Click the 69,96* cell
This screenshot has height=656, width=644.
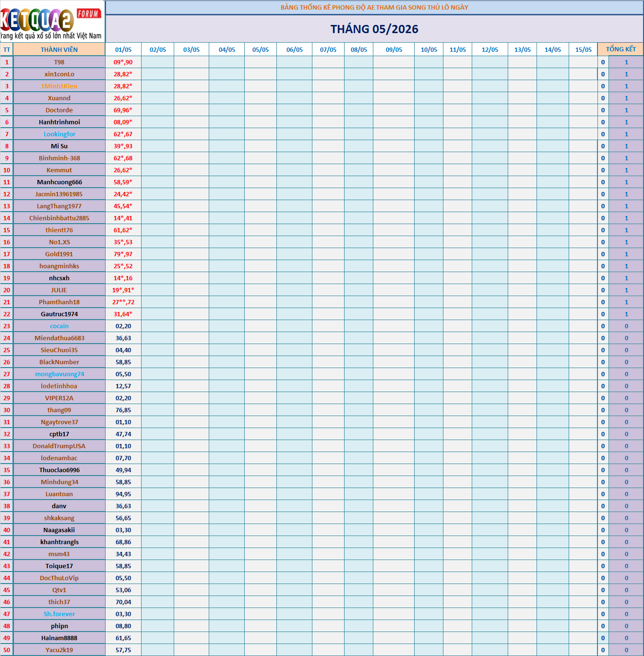[123, 110]
